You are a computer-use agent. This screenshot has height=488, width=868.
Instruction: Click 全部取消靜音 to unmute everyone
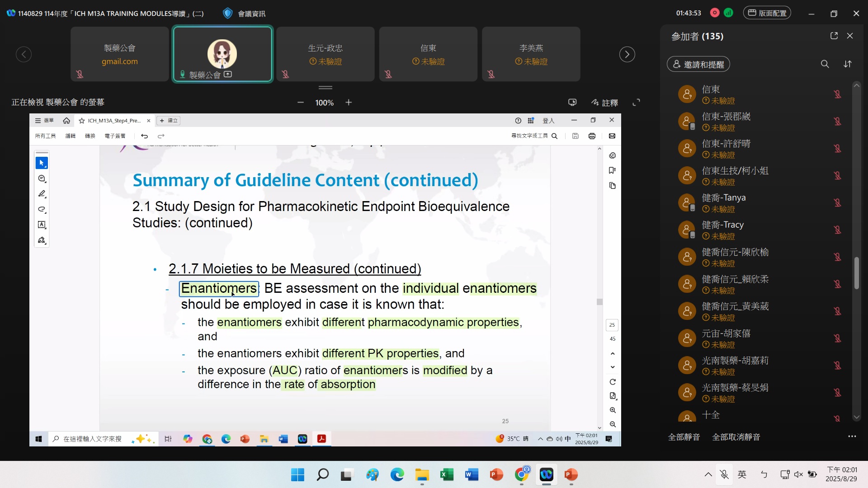pos(736,437)
